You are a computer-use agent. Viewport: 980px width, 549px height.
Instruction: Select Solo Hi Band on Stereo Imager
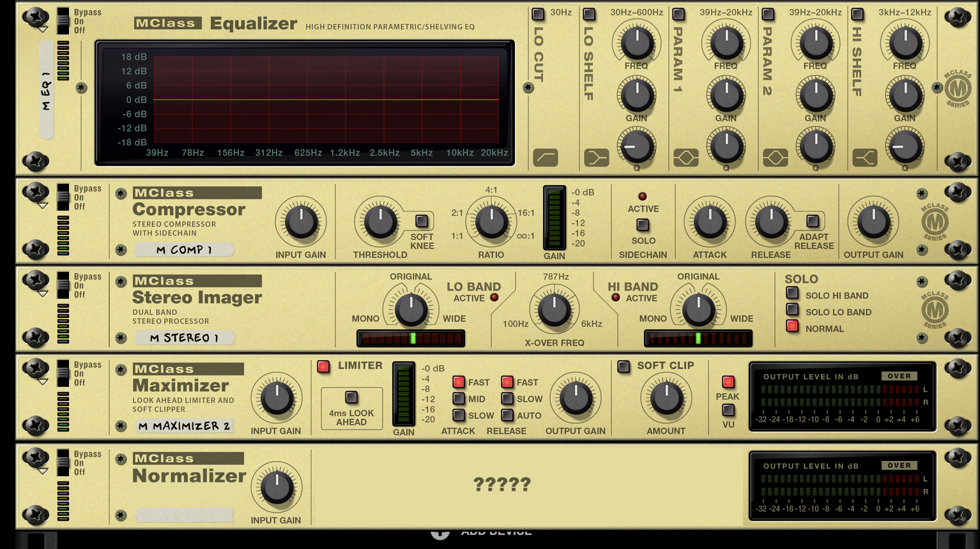792,293
